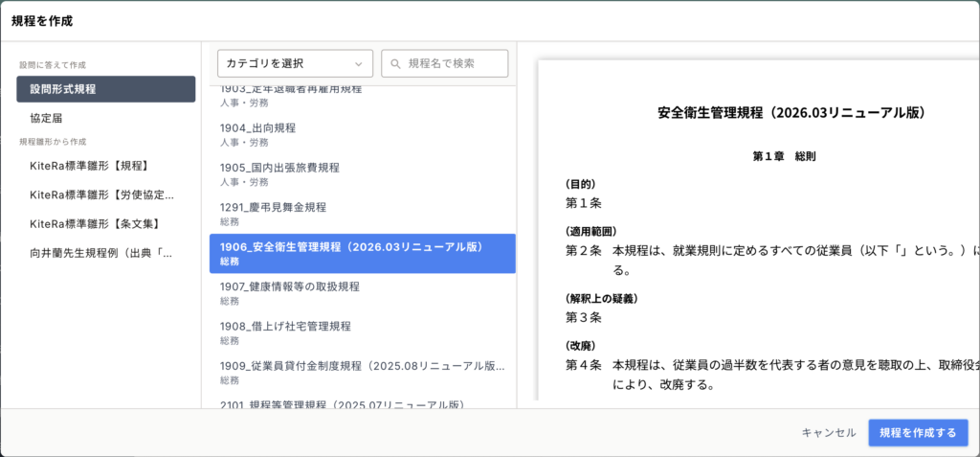Open KiteRa標準雛形【条文集】 templates
This screenshot has width=980, height=457.
tap(105, 223)
